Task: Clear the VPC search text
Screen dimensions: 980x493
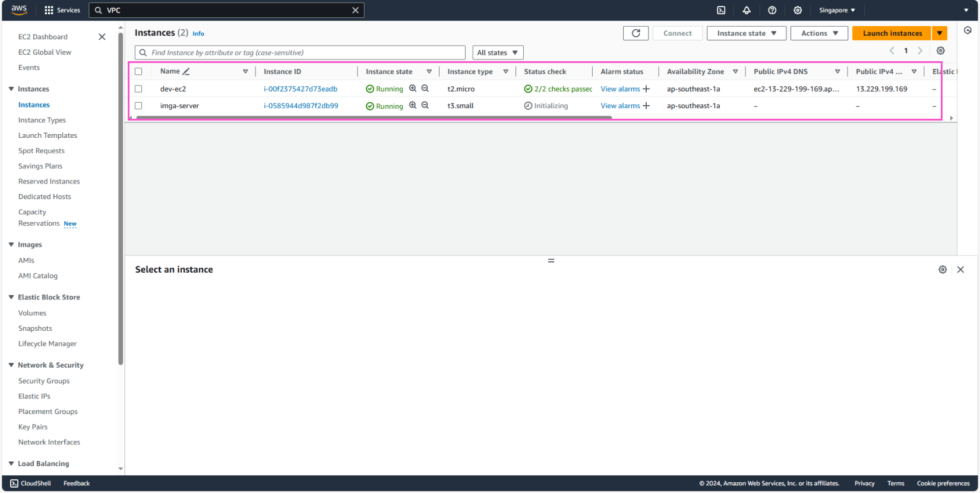Action: pyautogui.click(x=355, y=10)
